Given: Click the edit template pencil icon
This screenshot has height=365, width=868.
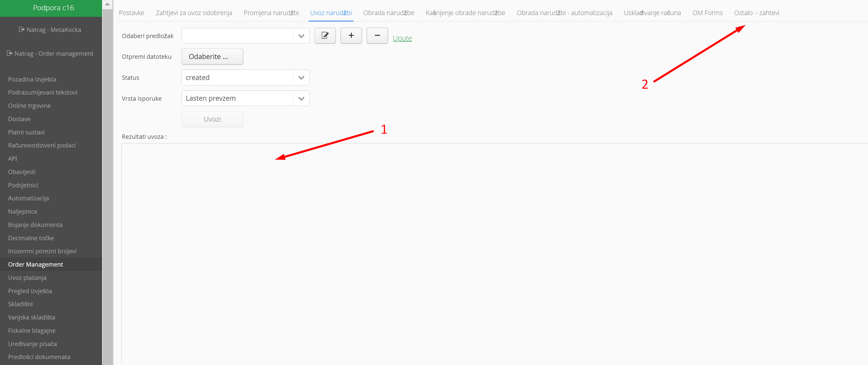Looking at the screenshot, I should [x=325, y=36].
